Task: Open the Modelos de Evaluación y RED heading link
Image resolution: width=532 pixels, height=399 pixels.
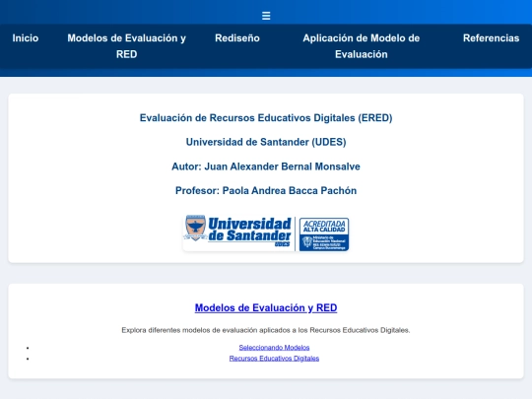Action: (266, 307)
